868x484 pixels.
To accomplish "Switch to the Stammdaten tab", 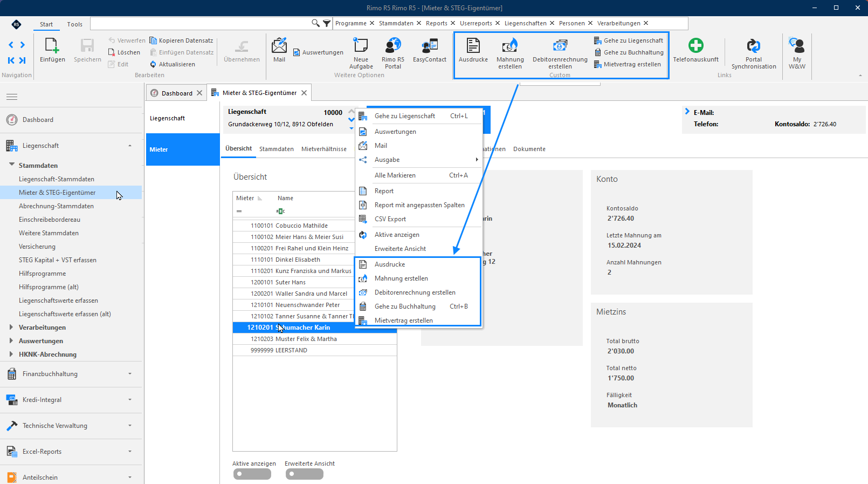I will pos(277,149).
